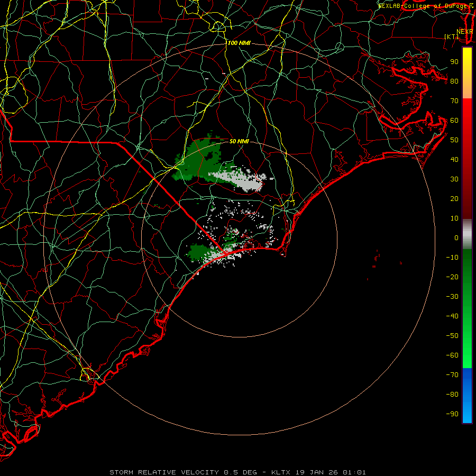Select the -50 knot legend value
The image size is (476, 476).
pos(452,336)
